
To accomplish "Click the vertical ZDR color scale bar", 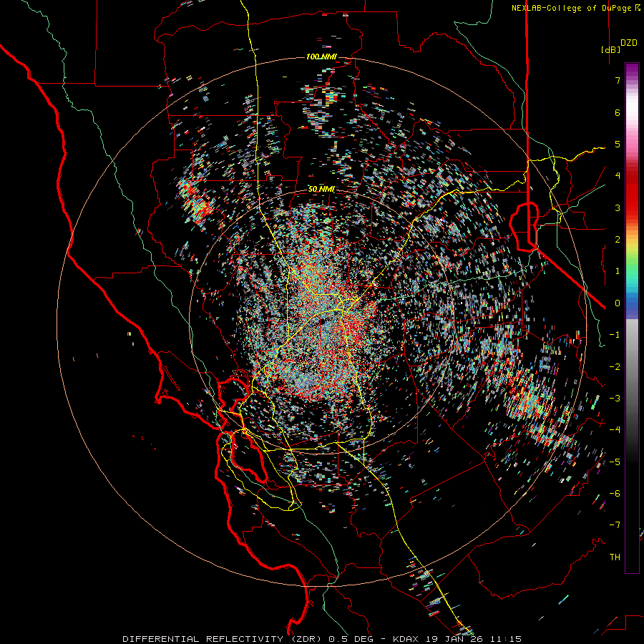I will [x=632, y=318].
